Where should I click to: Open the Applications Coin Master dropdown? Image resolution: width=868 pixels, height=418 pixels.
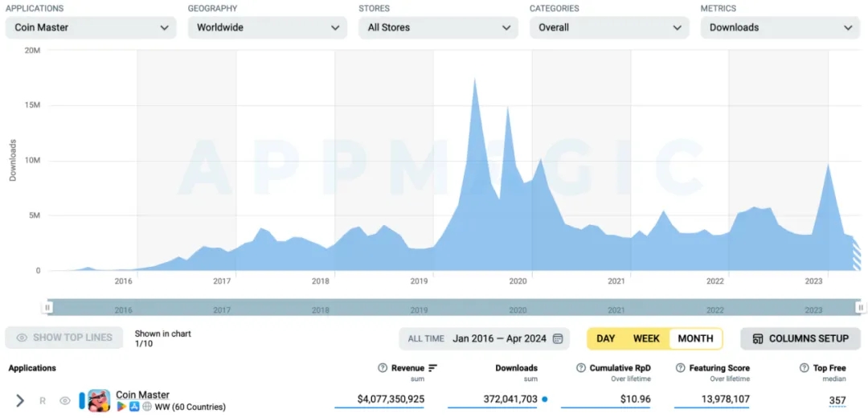click(92, 27)
